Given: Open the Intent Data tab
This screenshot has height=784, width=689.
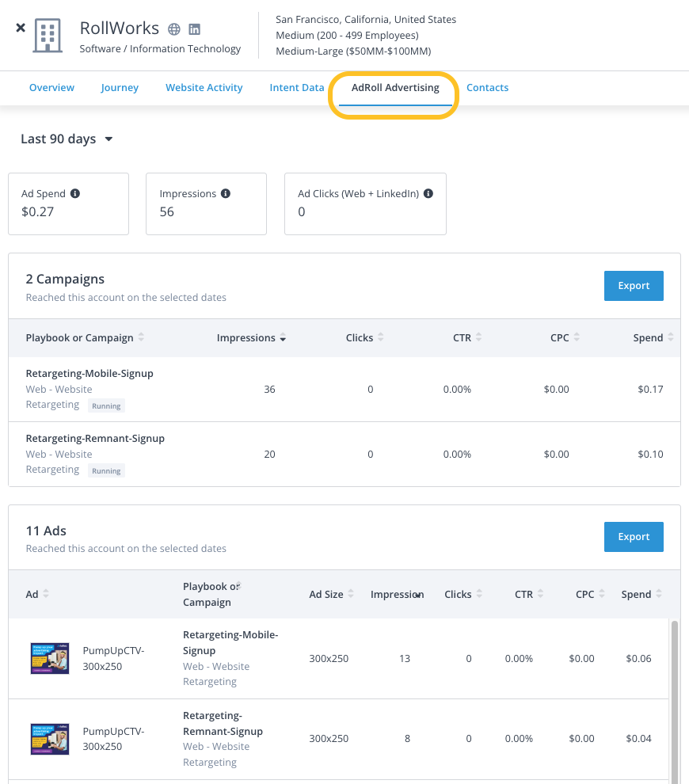Looking at the screenshot, I should [x=297, y=87].
